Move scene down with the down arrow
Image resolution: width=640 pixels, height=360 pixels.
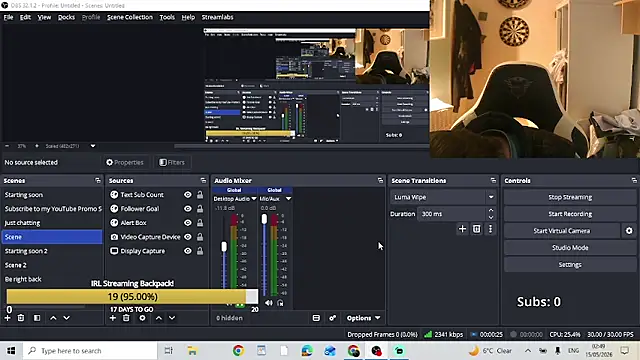(x=67, y=318)
